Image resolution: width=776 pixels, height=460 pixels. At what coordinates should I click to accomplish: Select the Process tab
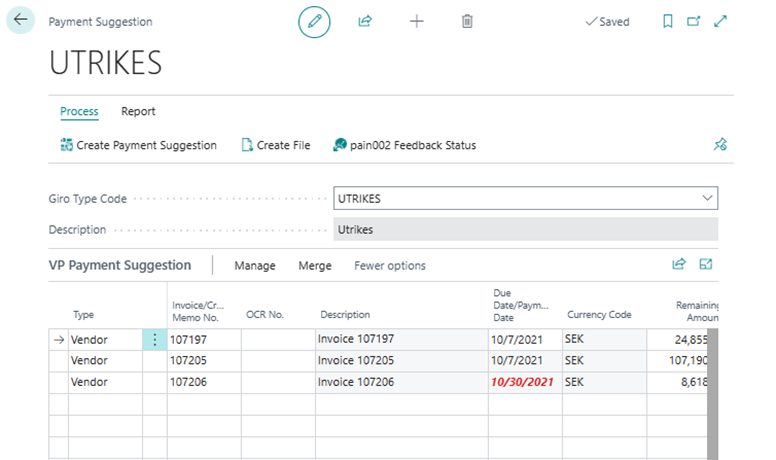coord(79,111)
